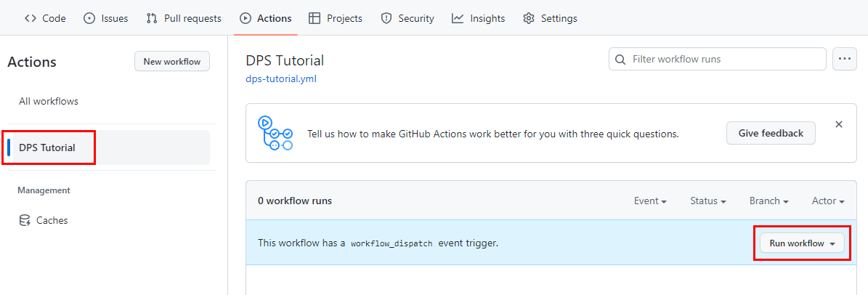868x295 pixels.
Task: Expand the Status filter dropdown
Action: coord(708,201)
